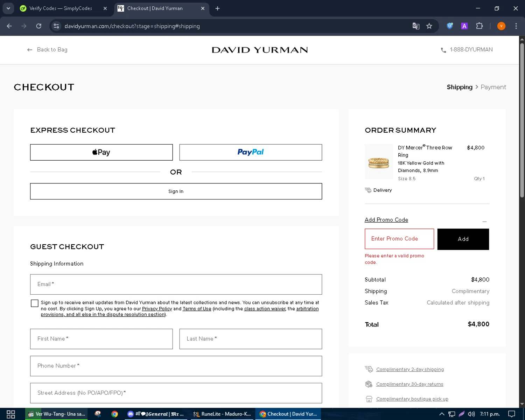
Task: Click the boutique pick up store icon
Action: pos(369,399)
